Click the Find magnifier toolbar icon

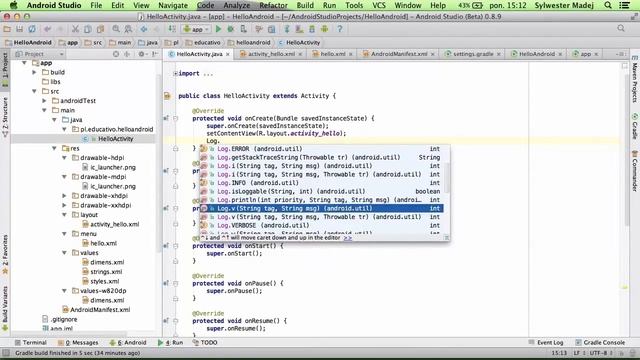click(116, 29)
